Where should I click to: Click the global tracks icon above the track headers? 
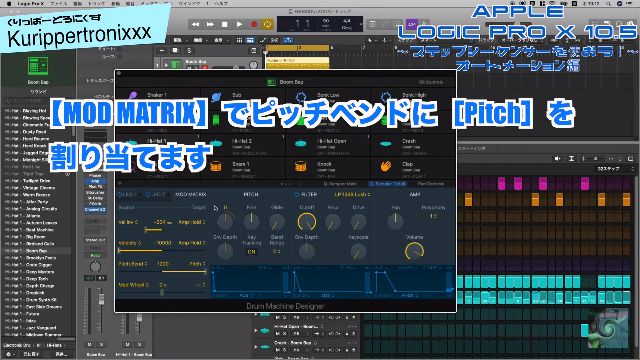click(x=253, y=51)
